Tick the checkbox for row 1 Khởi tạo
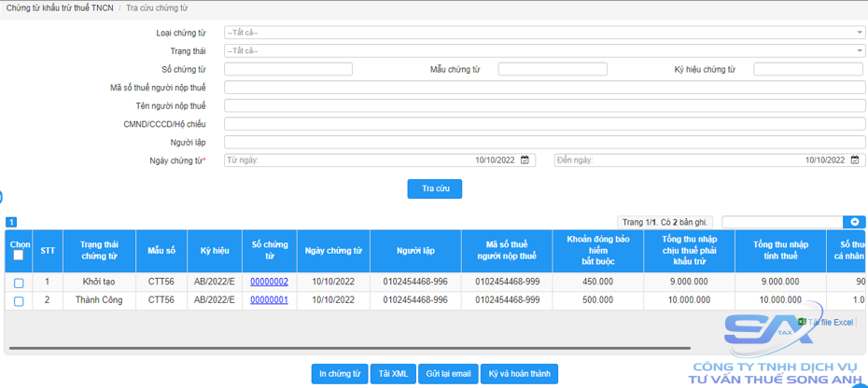 click(x=19, y=283)
